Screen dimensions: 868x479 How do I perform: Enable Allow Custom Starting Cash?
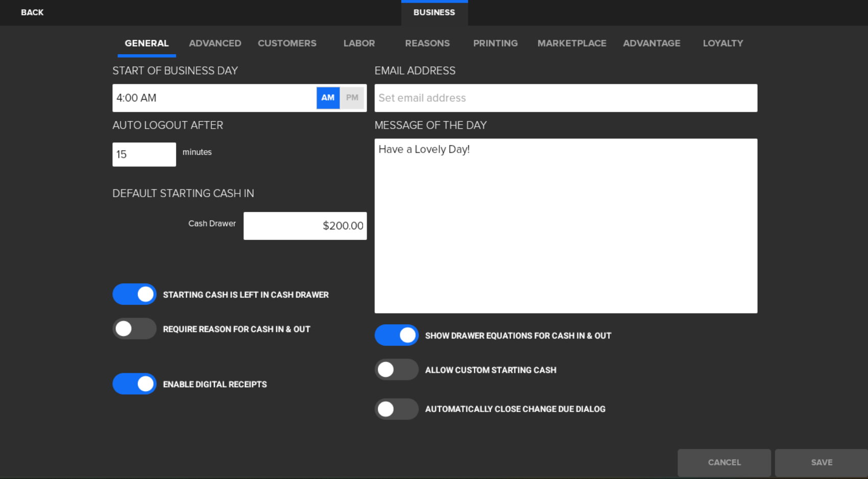(396, 370)
